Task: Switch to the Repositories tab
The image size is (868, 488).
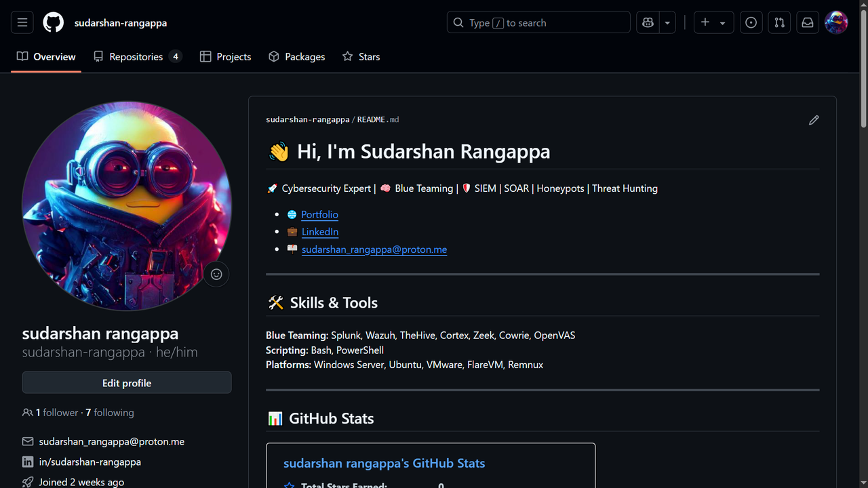Action: point(138,57)
